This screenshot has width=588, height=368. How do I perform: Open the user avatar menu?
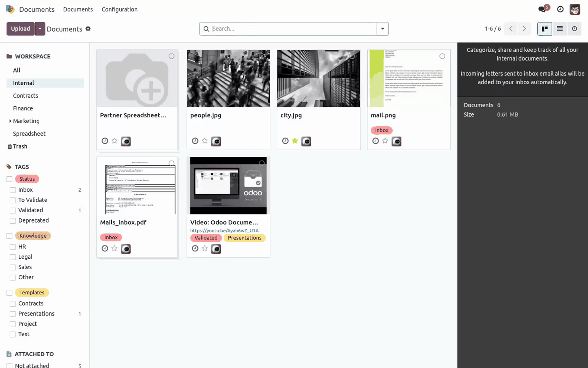tap(575, 9)
